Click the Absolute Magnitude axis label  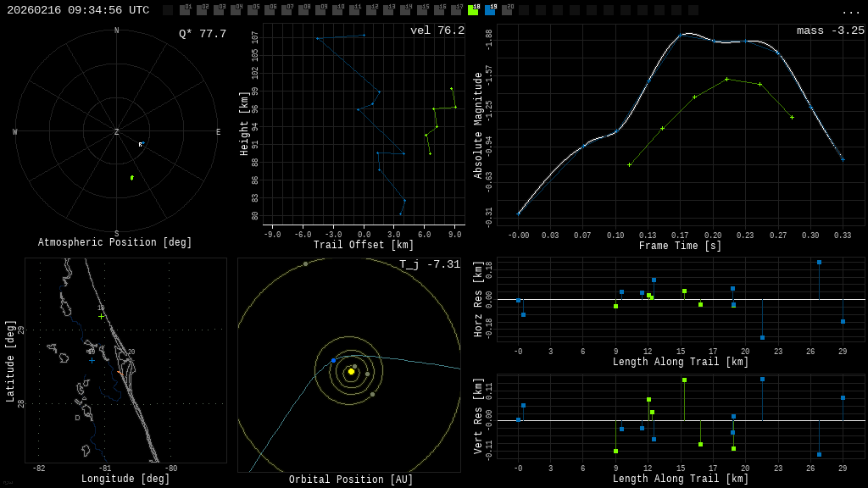478,125
